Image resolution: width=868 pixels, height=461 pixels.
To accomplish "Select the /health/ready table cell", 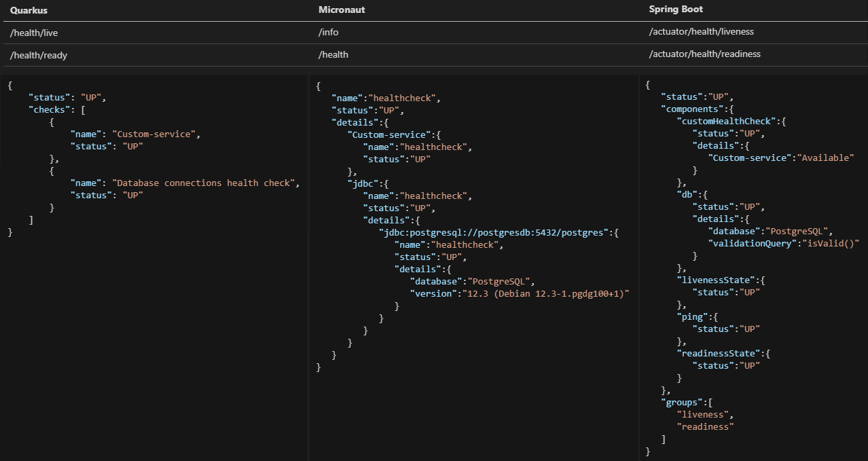I will point(39,55).
